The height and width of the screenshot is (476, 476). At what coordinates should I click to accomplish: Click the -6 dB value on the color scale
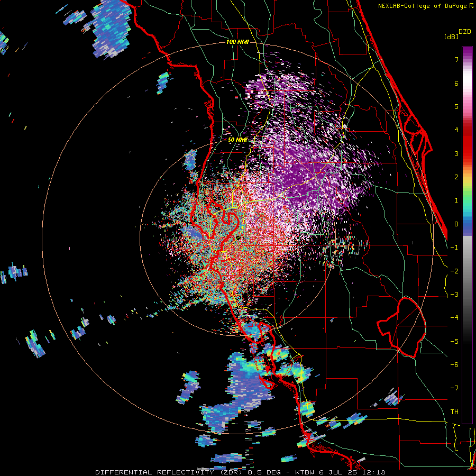pyautogui.click(x=454, y=365)
